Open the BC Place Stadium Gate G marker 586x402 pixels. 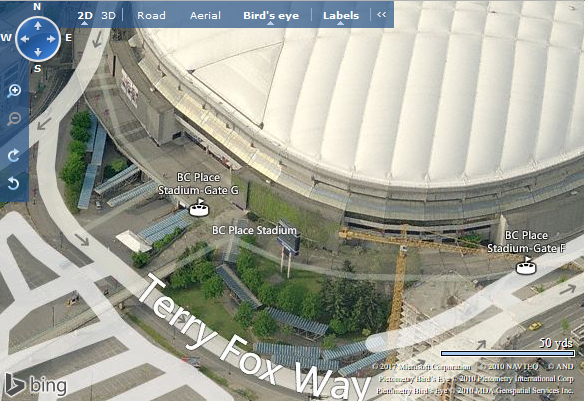198,208
